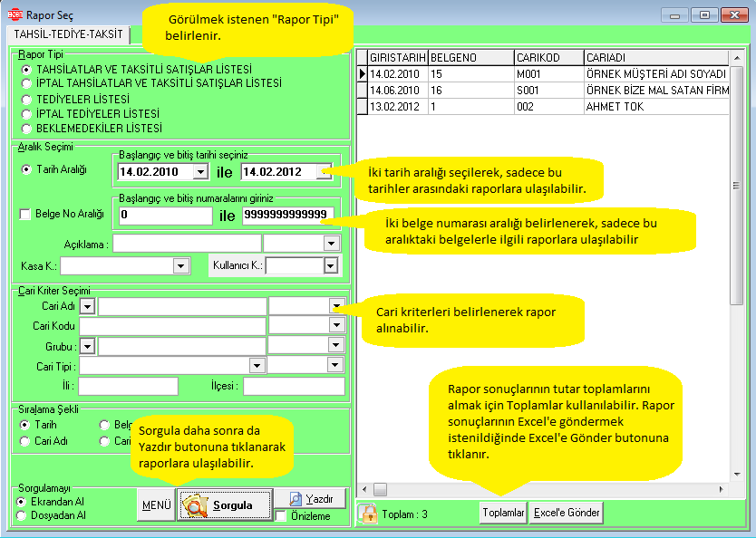Viewport: 756px width, 538px height.
Task: Click CARIKOD column header
Action: pyautogui.click(x=549, y=58)
